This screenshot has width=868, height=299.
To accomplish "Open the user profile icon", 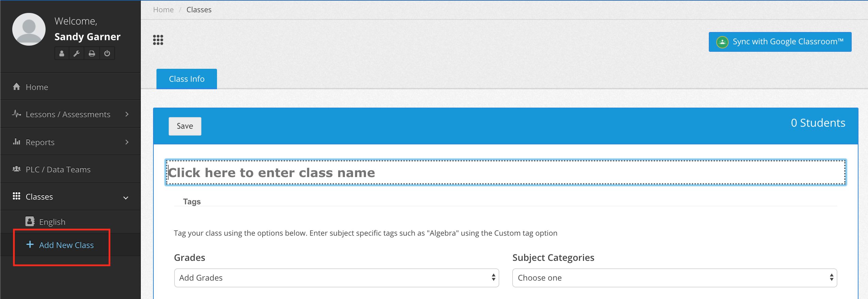I will tap(62, 53).
